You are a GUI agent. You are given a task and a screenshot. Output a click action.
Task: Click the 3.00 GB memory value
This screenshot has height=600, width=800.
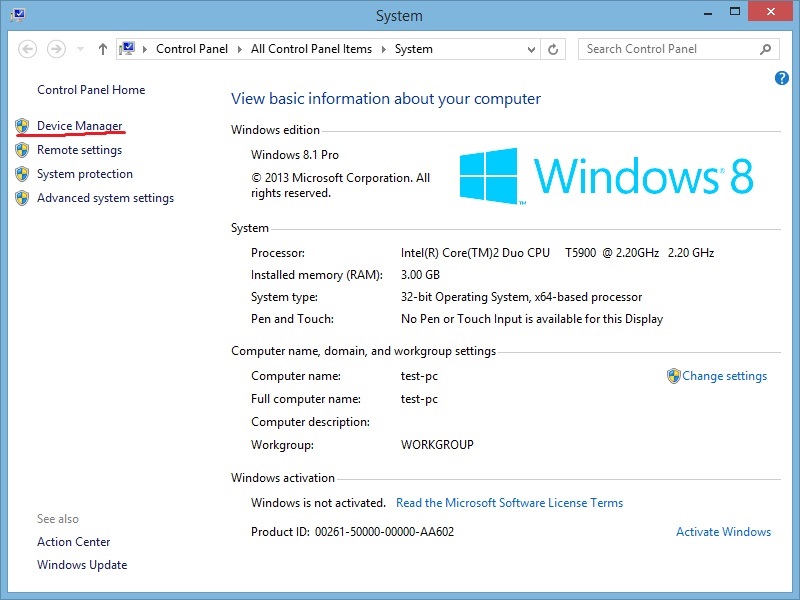click(420, 275)
